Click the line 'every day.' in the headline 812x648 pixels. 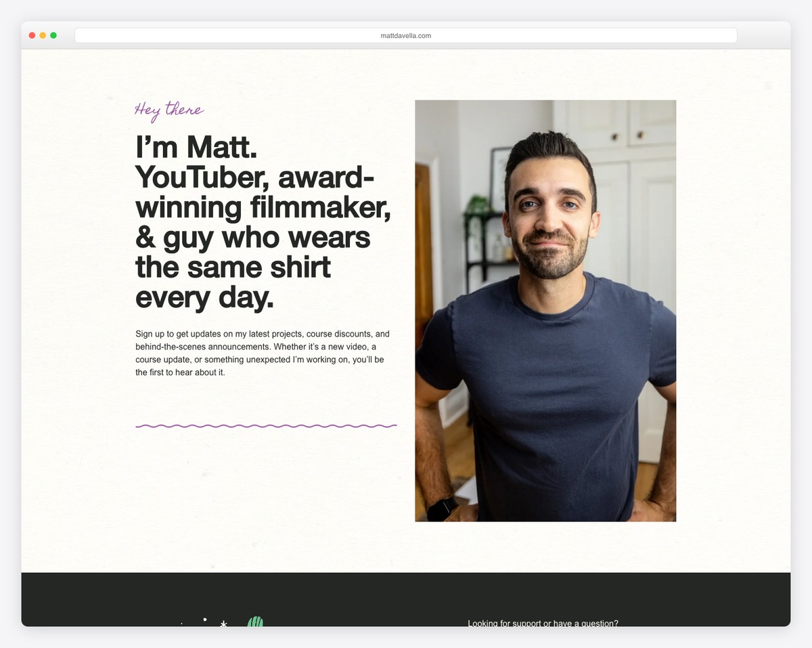(x=204, y=297)
